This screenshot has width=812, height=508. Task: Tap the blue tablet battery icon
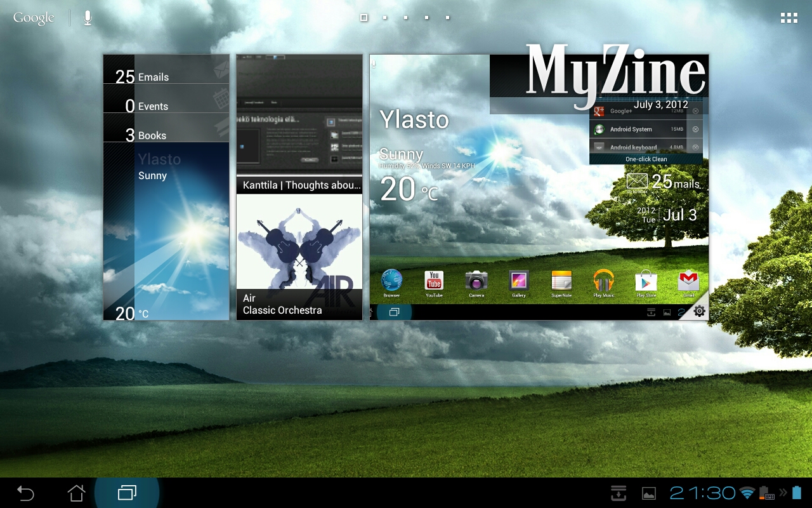click(797, 493)
